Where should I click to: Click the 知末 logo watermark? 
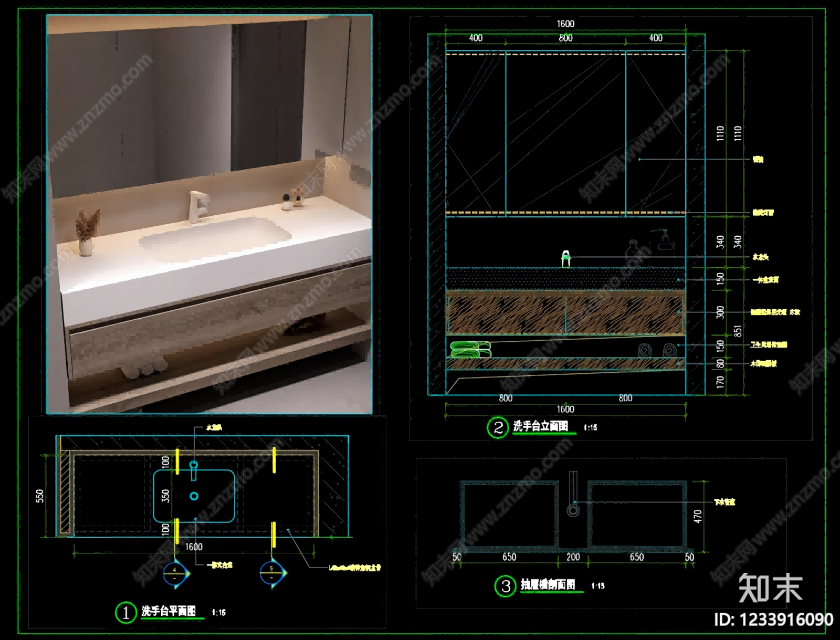coord(770,587)
